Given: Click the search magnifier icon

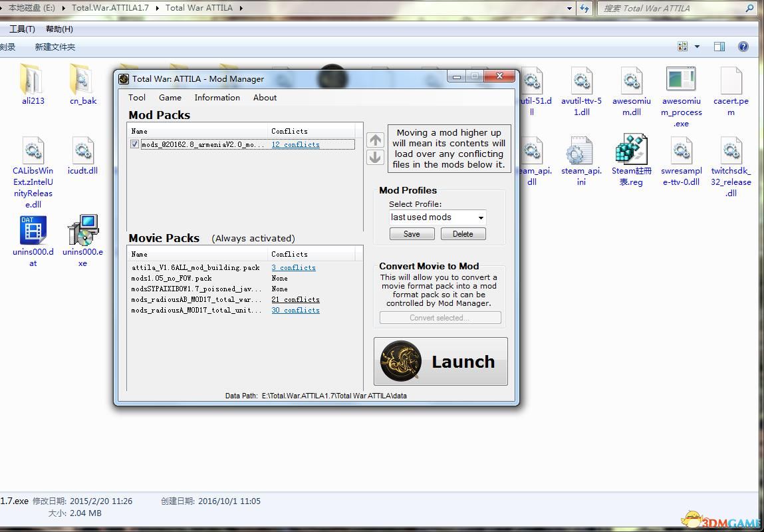Looking at the screenshot, I should [750, 8].
